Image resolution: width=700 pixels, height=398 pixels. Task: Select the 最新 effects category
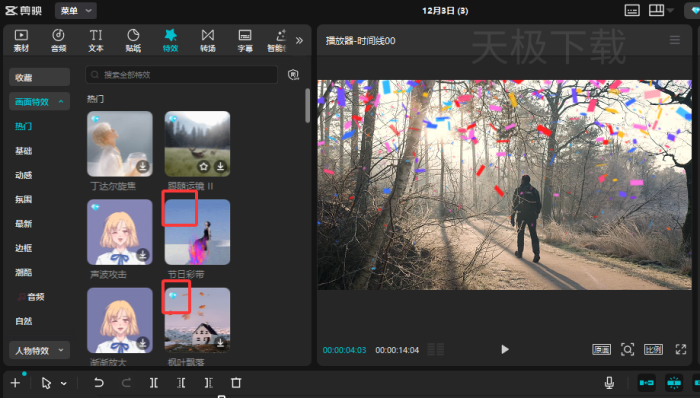[x=24, y=224]
